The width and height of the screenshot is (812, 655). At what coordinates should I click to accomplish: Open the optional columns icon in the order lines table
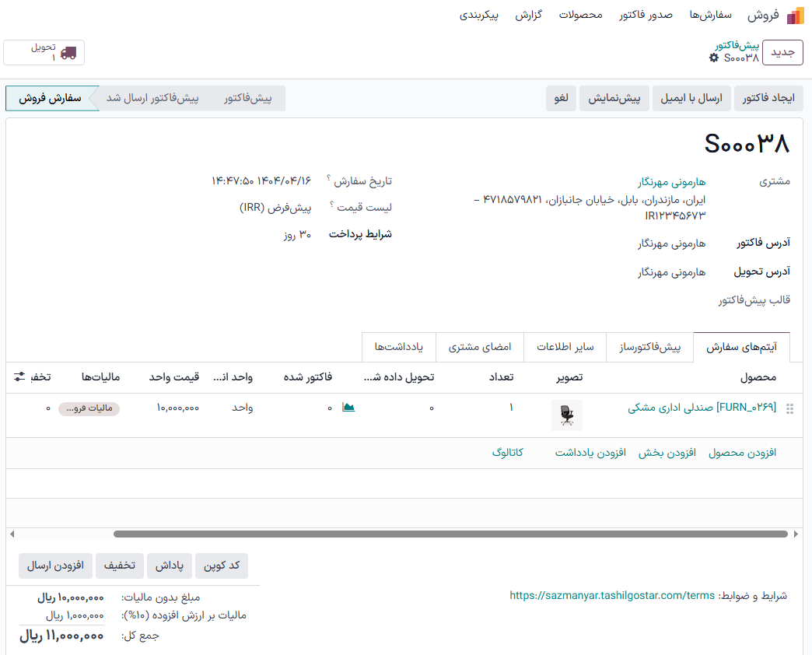coord(19,376)
